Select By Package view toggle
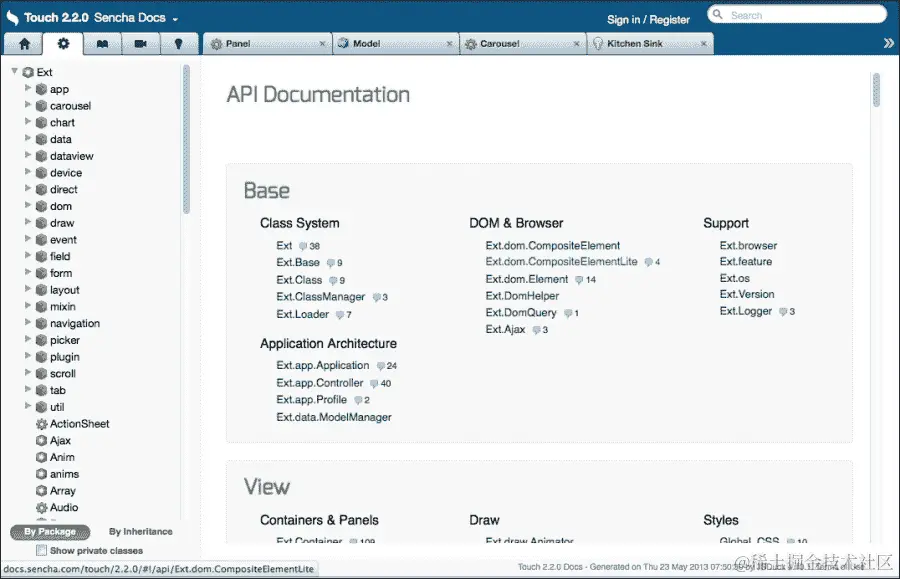The height and width of the screenshot is (579, 900). point(50,532)
